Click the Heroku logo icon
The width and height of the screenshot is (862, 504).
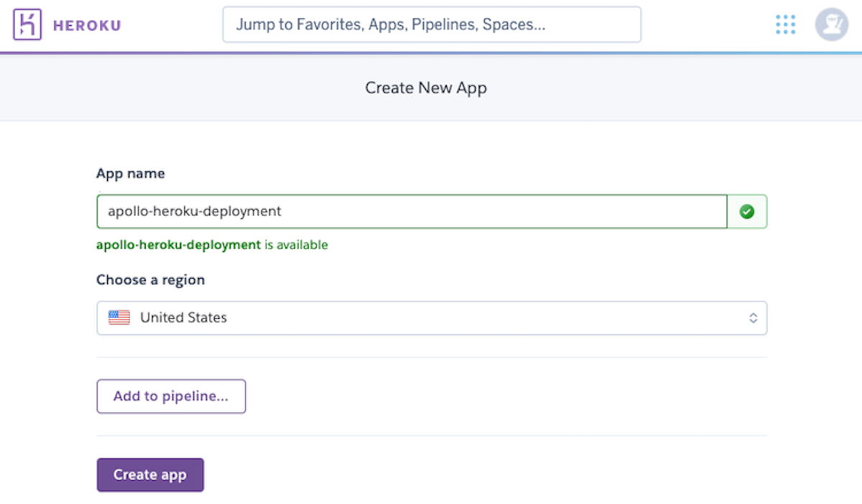(x=28, y=25)
